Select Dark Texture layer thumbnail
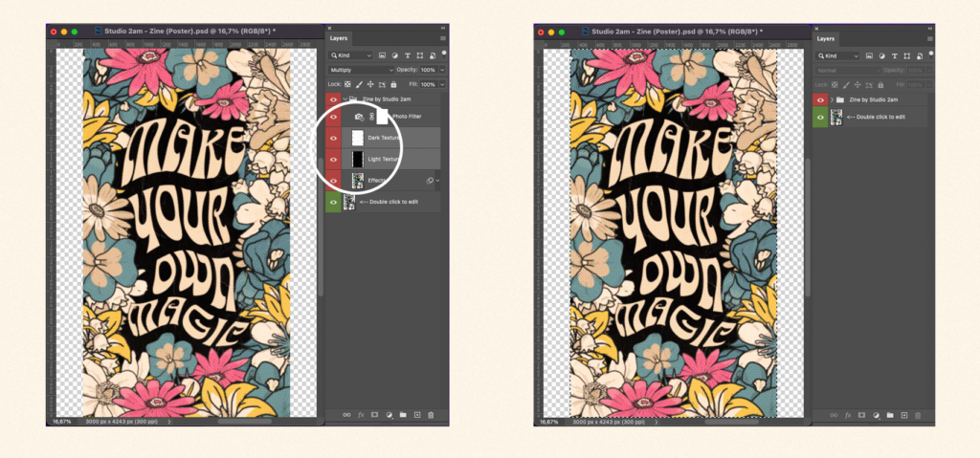This screenshot has width=980, height=458. click(x=358, y=138)
